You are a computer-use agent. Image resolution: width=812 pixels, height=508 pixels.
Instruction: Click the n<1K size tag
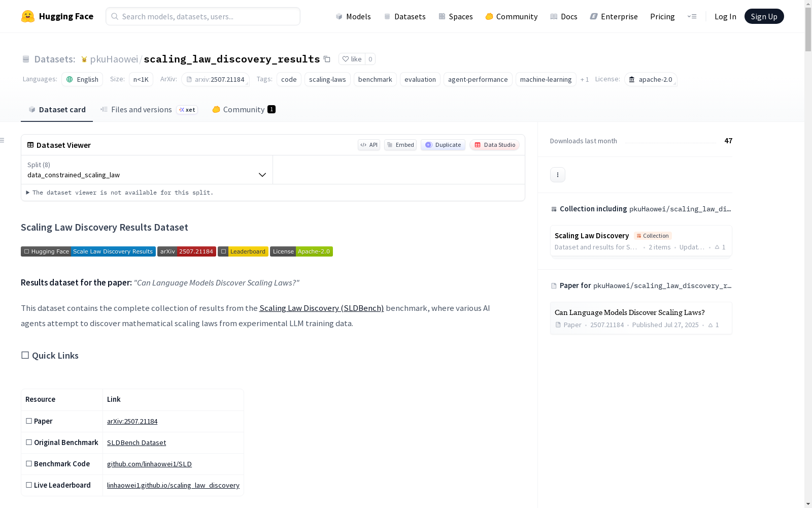141,79
